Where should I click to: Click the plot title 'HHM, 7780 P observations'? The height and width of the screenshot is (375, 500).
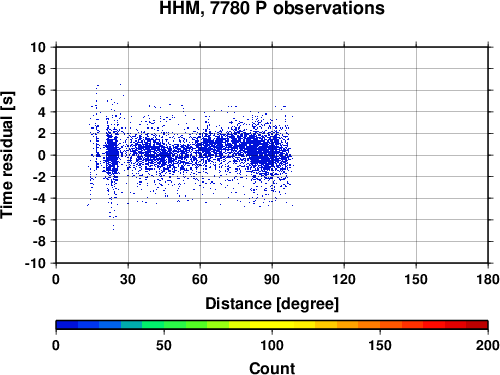coord(272,8)
